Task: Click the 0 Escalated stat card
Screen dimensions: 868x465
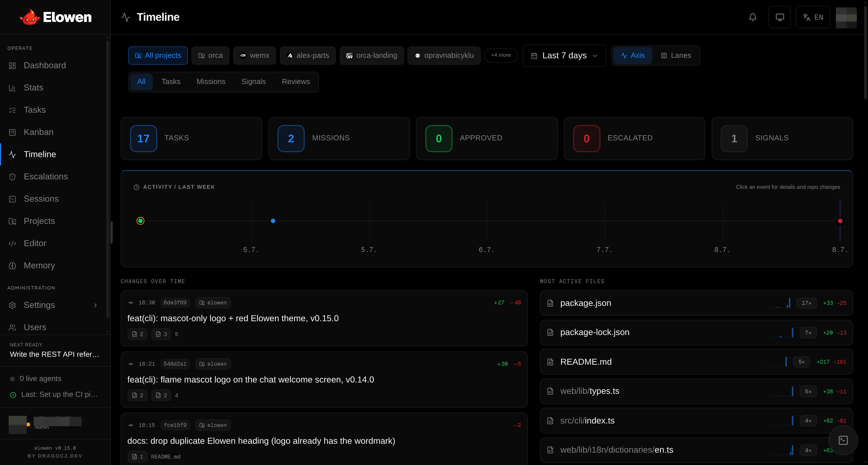Action: [635, 138]
